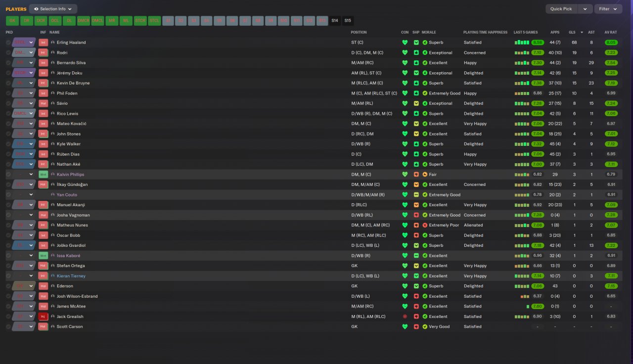Click Phil Foden's Extremely Good morale icon

[425, 93]
